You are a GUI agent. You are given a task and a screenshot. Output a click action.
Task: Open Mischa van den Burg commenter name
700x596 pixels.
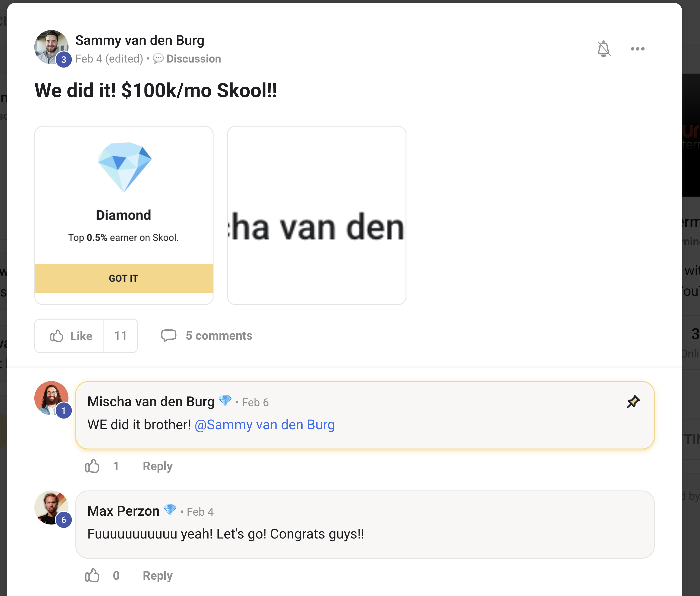[x=151, y=402]
